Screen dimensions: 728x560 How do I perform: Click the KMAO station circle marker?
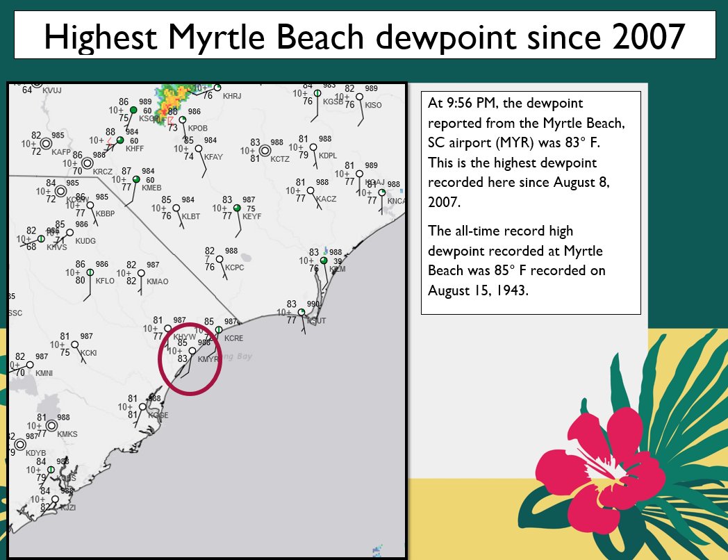141,273
